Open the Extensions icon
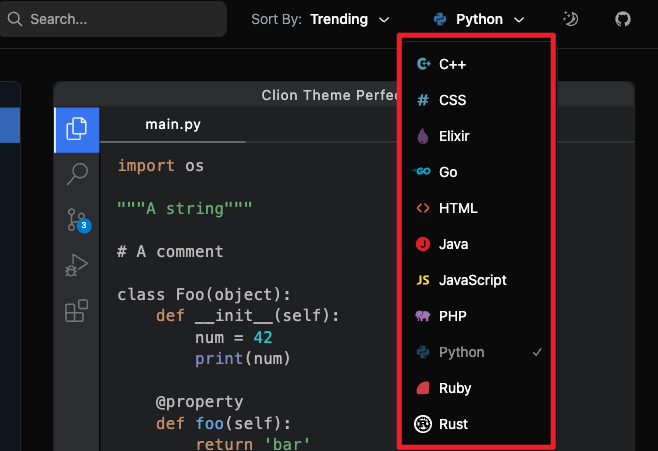The width and height of the screenshot is (658, 451). pos(76,311)
